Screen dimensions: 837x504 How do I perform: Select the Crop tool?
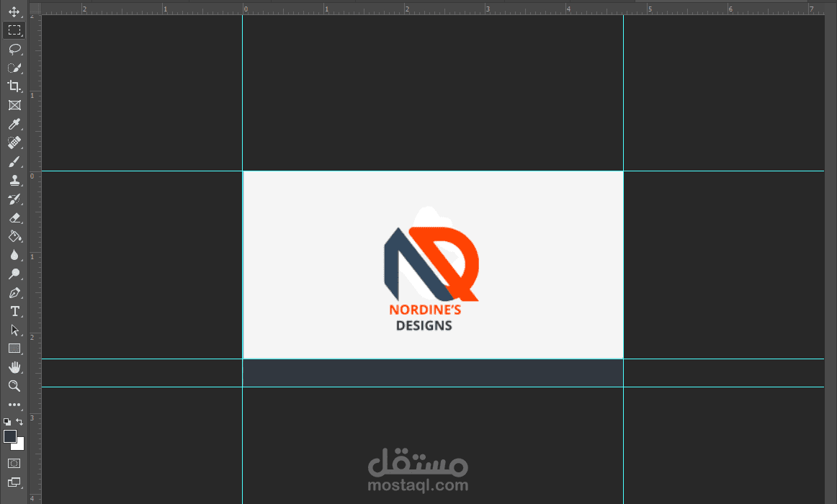pyautogui.click(x=14, y=86)
